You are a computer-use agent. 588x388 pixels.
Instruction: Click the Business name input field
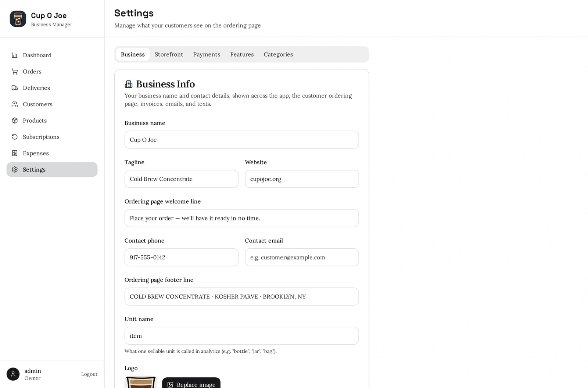point(241,140)
